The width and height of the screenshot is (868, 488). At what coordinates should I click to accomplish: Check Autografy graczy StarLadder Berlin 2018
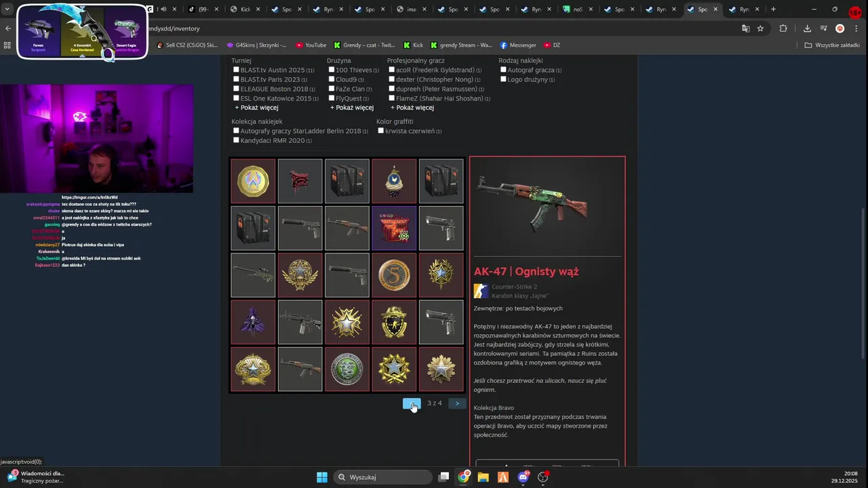[x=236, y=131]
